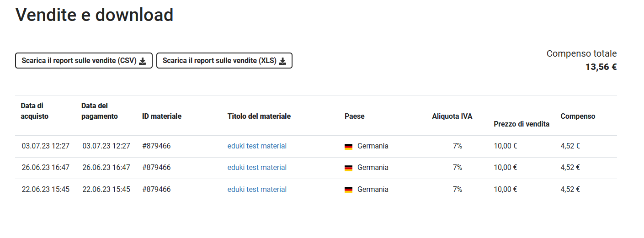Screen dimensions: 644x238
Task: Download the sales report as CSV
Action: 84,61
